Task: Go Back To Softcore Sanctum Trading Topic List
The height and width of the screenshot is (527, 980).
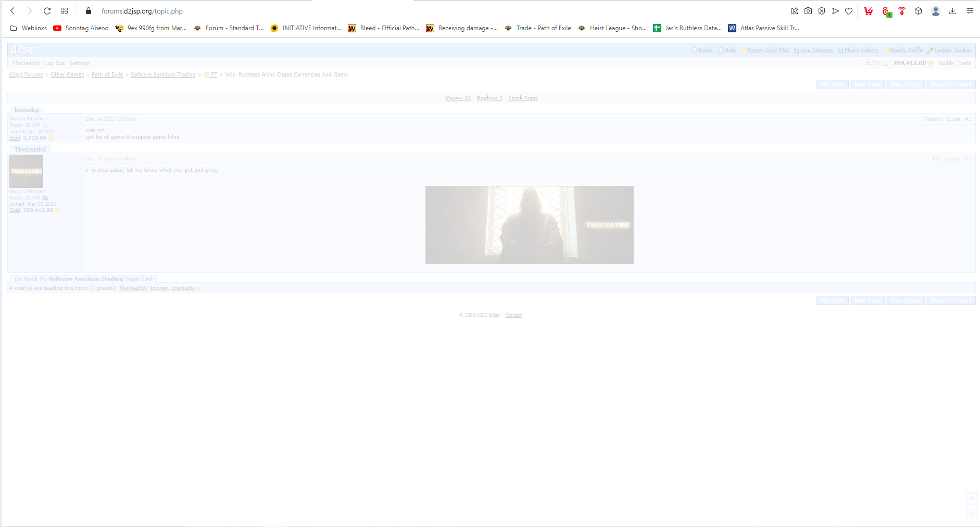Action: [x=83, y=279]
